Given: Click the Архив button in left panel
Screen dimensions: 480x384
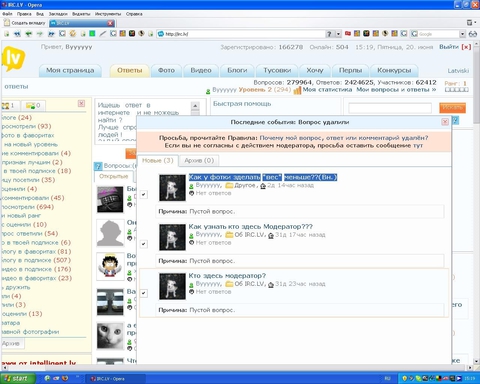Looking at the screenshot, I should click(11, 343).
